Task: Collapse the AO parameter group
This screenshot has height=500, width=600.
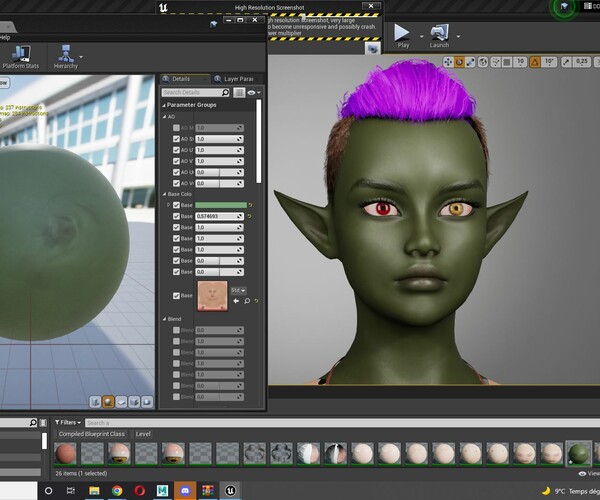Action: tap(165, 117)
